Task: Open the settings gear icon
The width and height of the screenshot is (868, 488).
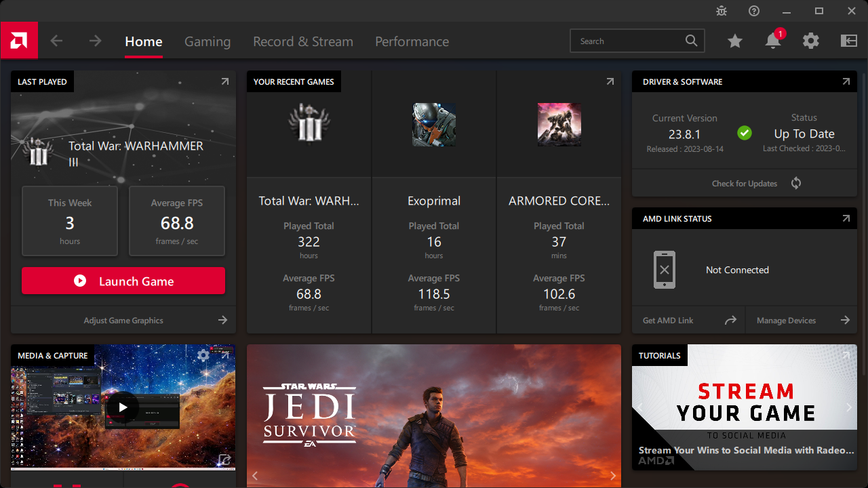Action: (811, 41)
